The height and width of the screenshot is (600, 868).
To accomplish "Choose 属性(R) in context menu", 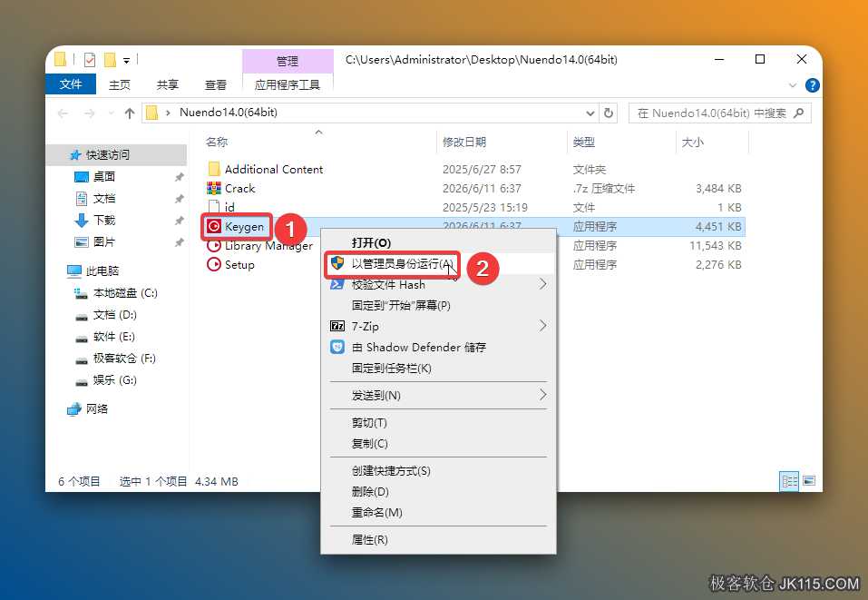I will tap(438, 539).
